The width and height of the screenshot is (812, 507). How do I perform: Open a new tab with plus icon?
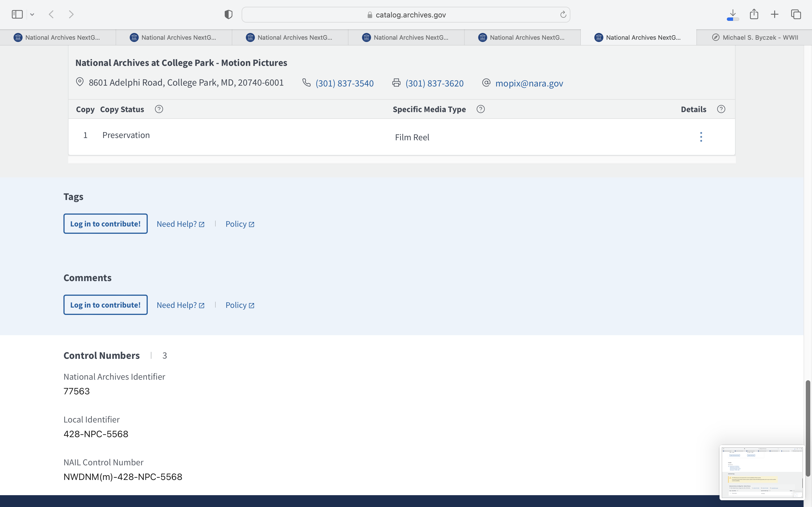[x=775, y=14]
